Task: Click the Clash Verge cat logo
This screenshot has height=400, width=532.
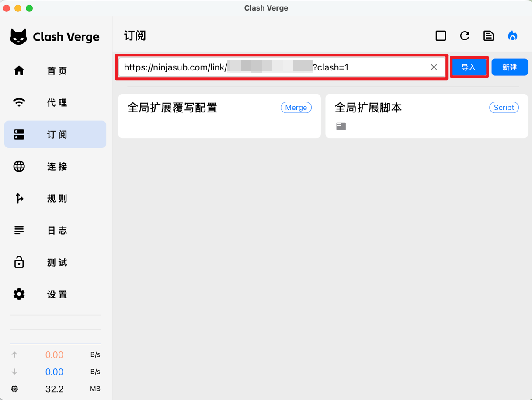Action: tap(18, 37)
